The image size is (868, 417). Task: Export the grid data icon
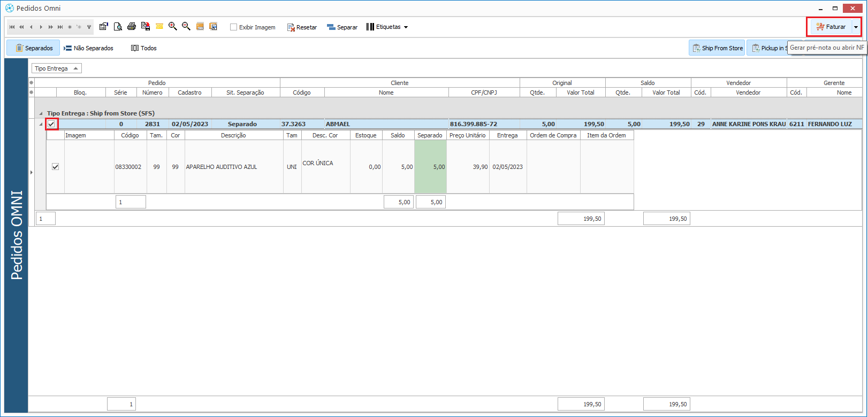point(146,26)
